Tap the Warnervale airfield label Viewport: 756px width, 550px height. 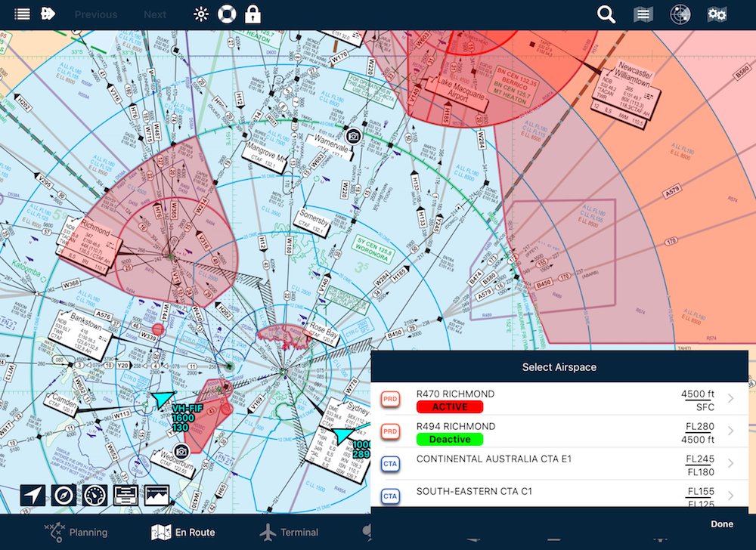coord(330,146)
